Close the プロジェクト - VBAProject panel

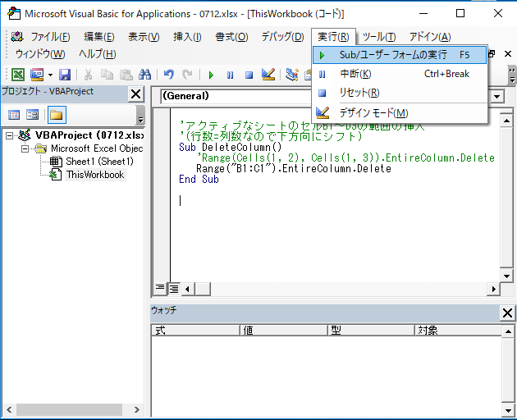point(136,94)
